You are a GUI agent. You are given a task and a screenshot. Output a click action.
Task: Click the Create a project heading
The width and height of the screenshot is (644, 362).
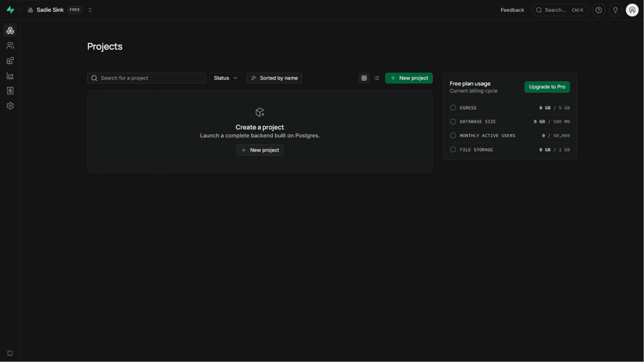260,127
